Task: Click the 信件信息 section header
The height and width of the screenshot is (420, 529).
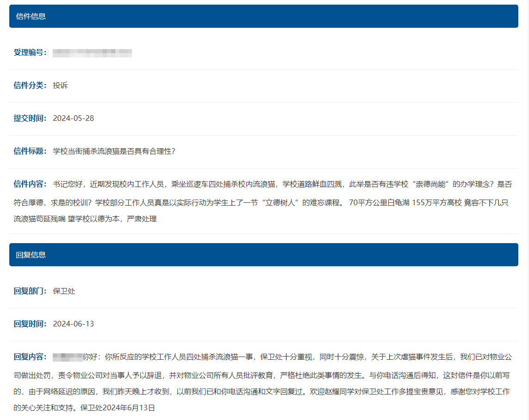Action: click(x=31, y=16)
